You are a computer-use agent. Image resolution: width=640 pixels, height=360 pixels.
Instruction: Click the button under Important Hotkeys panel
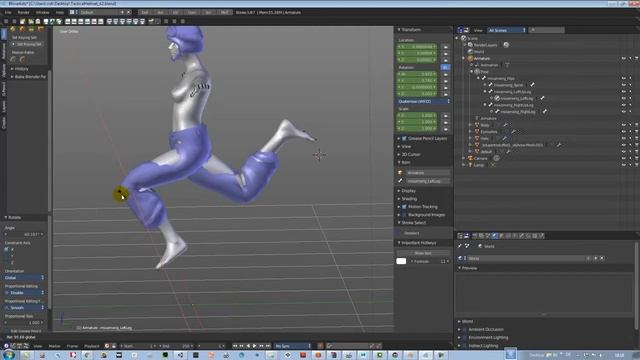click(423, 253)
